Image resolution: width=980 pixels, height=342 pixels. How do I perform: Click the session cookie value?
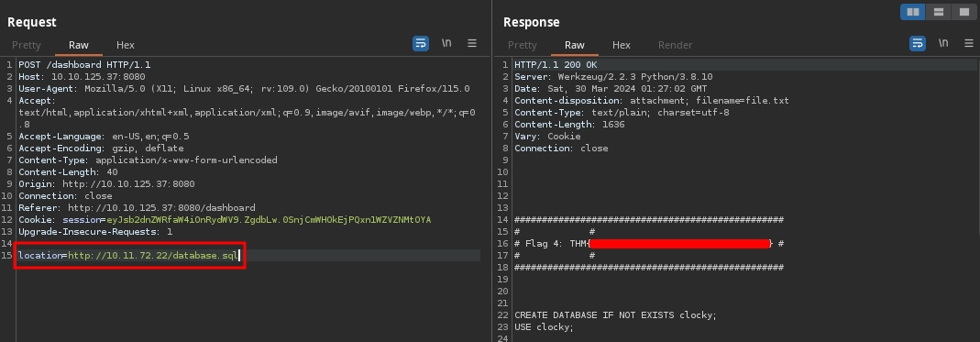[269, 219]
